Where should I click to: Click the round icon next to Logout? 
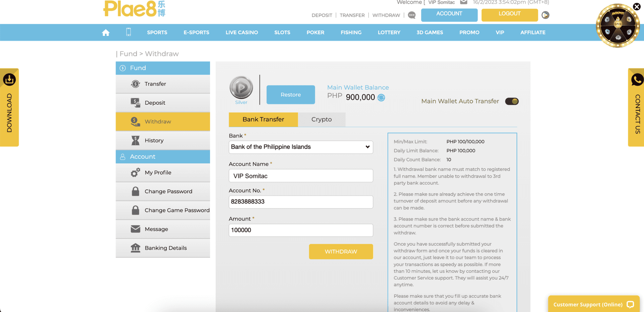pyautogui.click(x=545, y=15)
